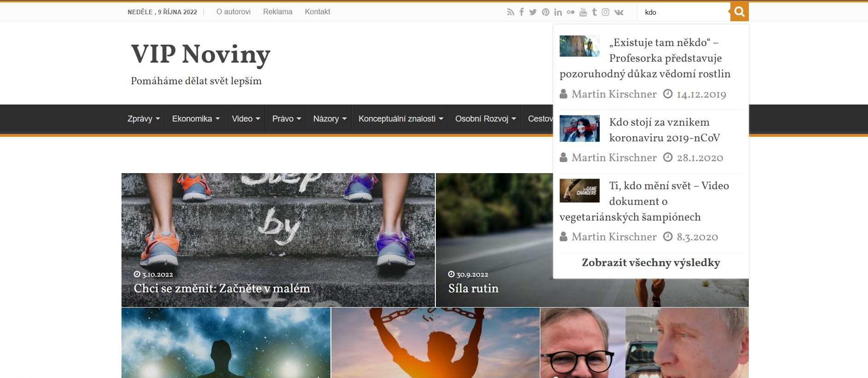Open the Reklama top link
Image resolution: width=868 pixels, height=378 pixels.
[278, 12]
